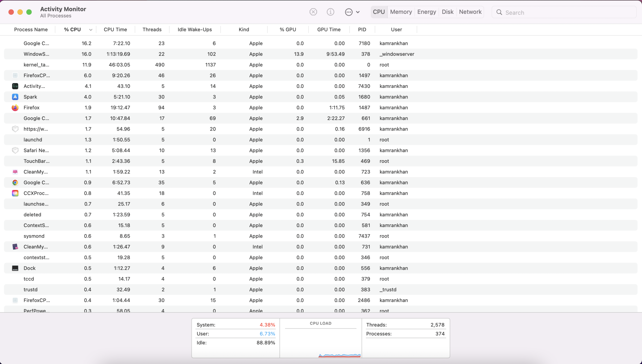Switch to the Memory tab
Image resolution: width=642 pixels, height=364 pixels.
pyautogui.click(x=401, y=12)
